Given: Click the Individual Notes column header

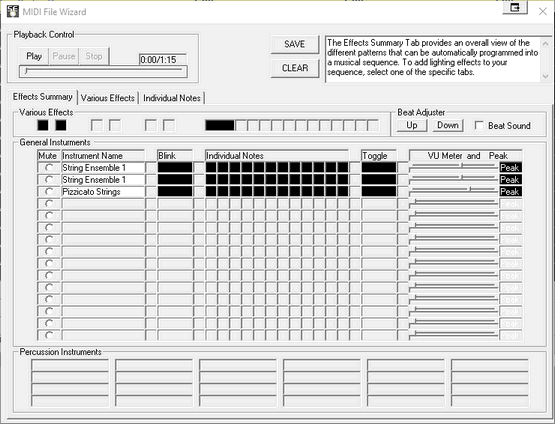Looking at the screenshot, I should click(277, 156).
